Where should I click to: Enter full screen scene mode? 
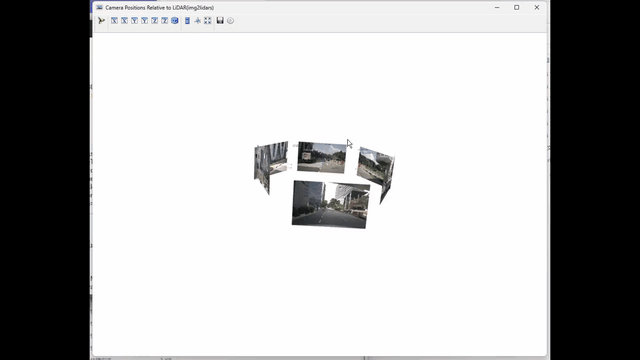click(208, 20)
